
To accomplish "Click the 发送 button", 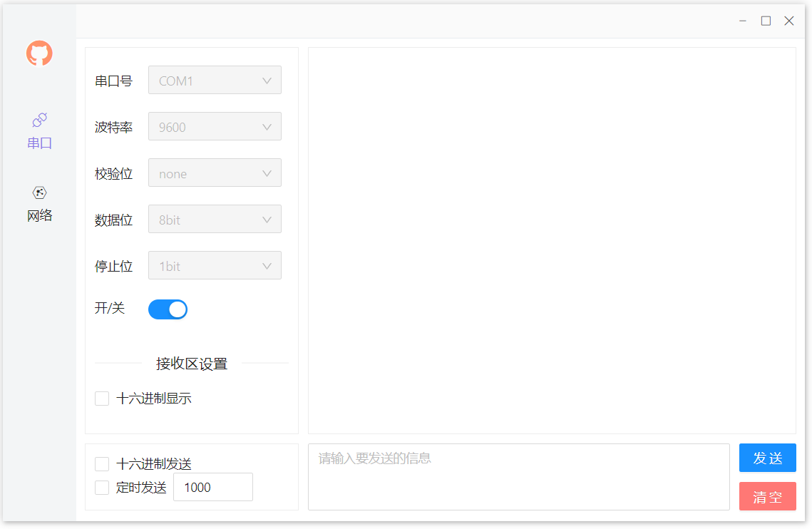I will point(768,458).
